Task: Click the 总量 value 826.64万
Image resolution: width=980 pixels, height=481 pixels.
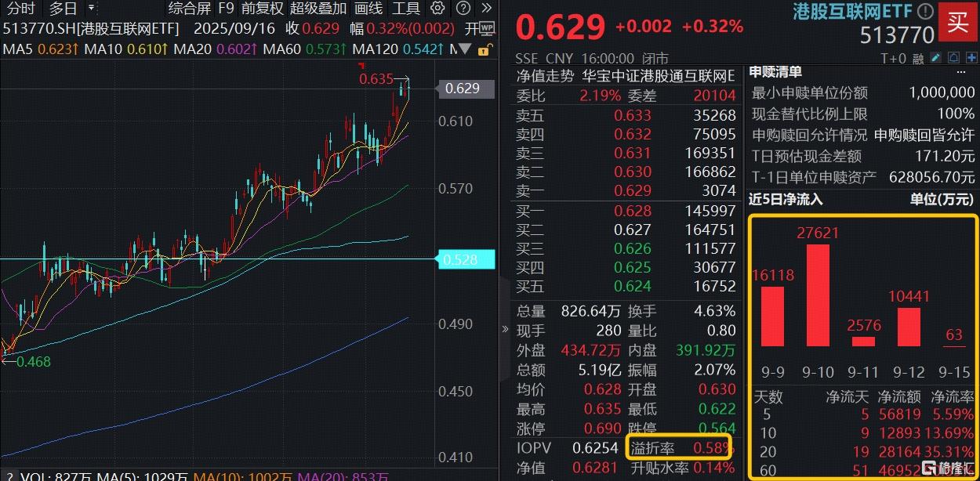Action: click(x=590, y=311)
